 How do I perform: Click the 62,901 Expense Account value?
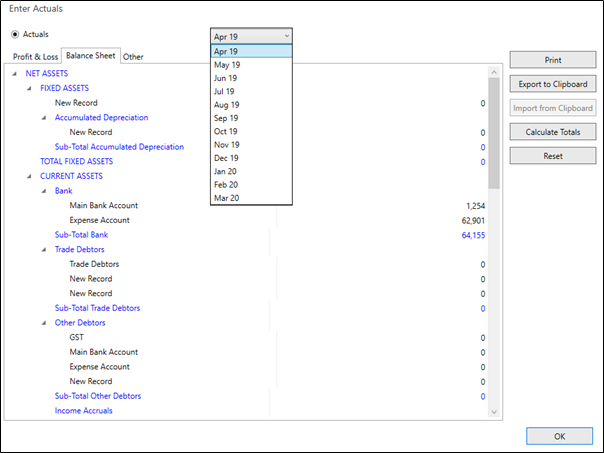pos(473,221)
